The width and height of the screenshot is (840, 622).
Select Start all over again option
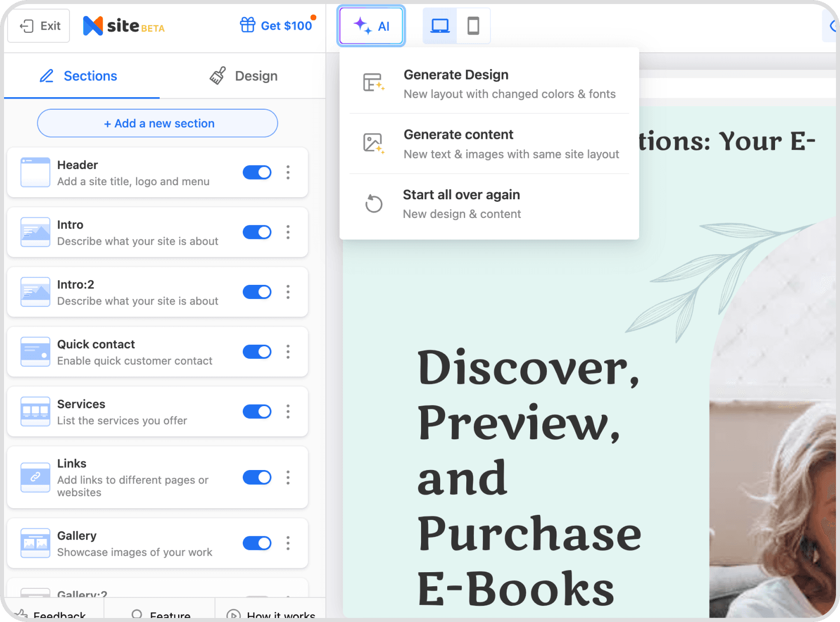tap(489, 204)
